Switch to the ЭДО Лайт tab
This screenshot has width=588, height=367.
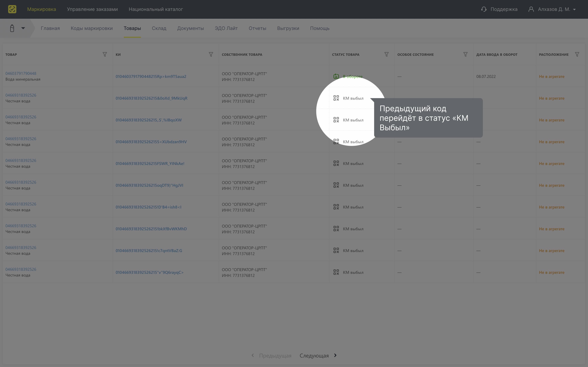[x=226, y=28]
